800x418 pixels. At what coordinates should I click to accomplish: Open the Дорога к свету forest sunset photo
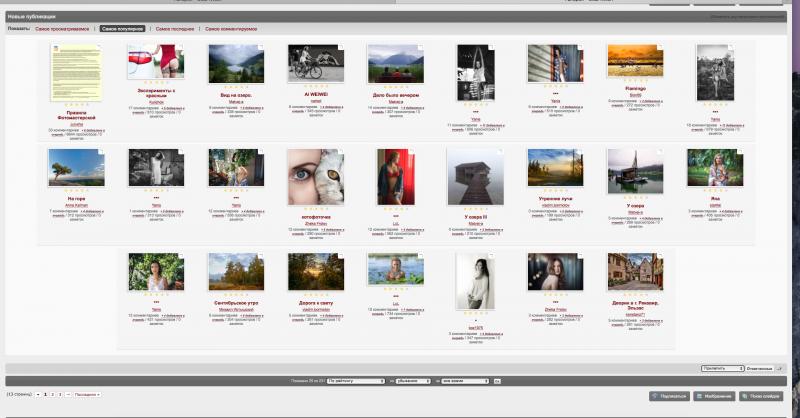tap(316, 272)
